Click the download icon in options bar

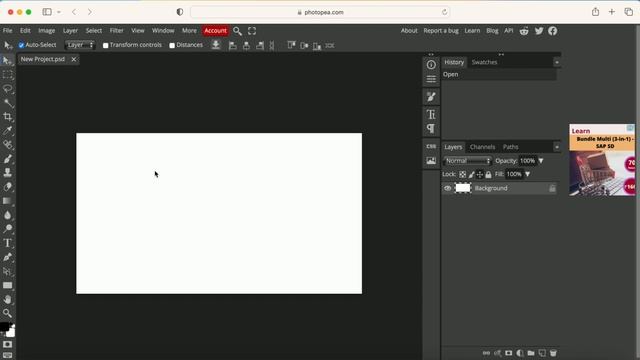(x=216, y=45)
